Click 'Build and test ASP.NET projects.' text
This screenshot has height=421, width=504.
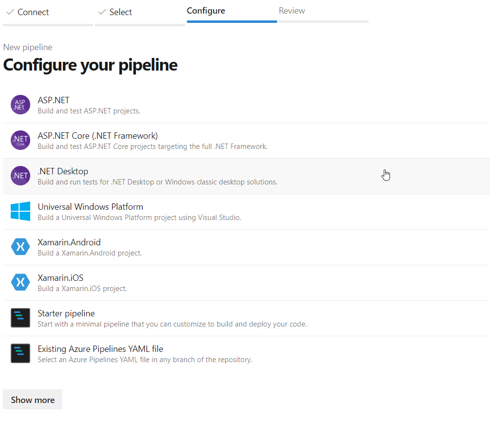pos(89,111)
